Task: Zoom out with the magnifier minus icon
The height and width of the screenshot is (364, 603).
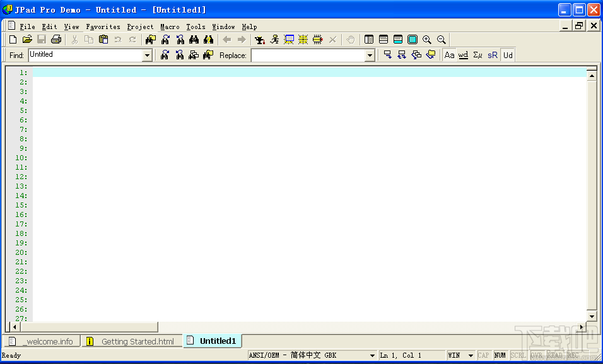Action: click(442, 40)
